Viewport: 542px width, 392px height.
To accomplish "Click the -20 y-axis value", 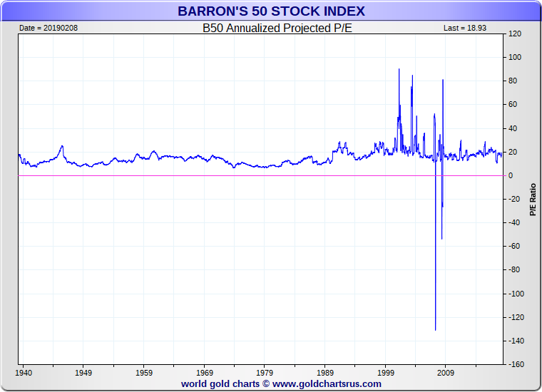I will (x=514, y=199).
